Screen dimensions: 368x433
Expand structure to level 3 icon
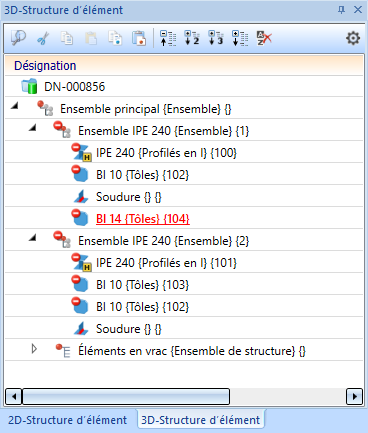coord(216,38)
